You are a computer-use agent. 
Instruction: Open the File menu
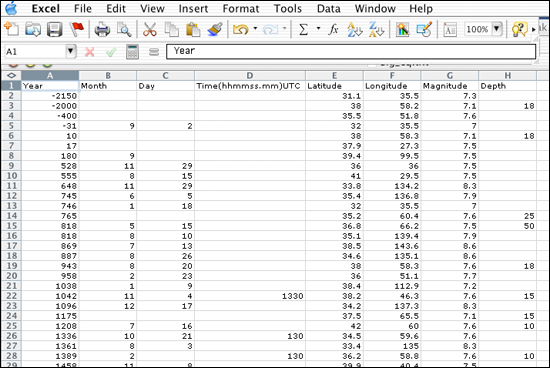[83, 8]
